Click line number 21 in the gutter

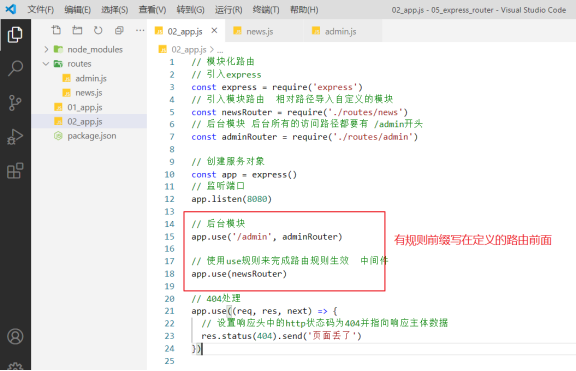point(169,311)
